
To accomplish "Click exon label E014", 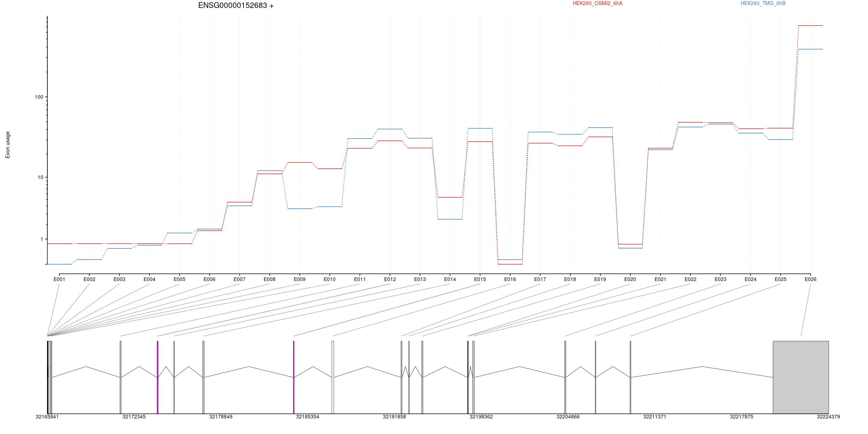I will click(450, 279).
